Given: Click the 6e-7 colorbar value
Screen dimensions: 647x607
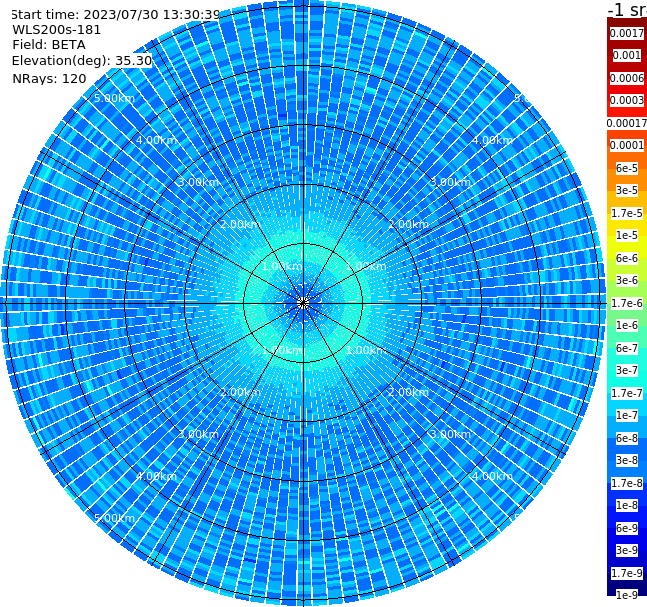Looking at the screenshot, I should [627, 348].
